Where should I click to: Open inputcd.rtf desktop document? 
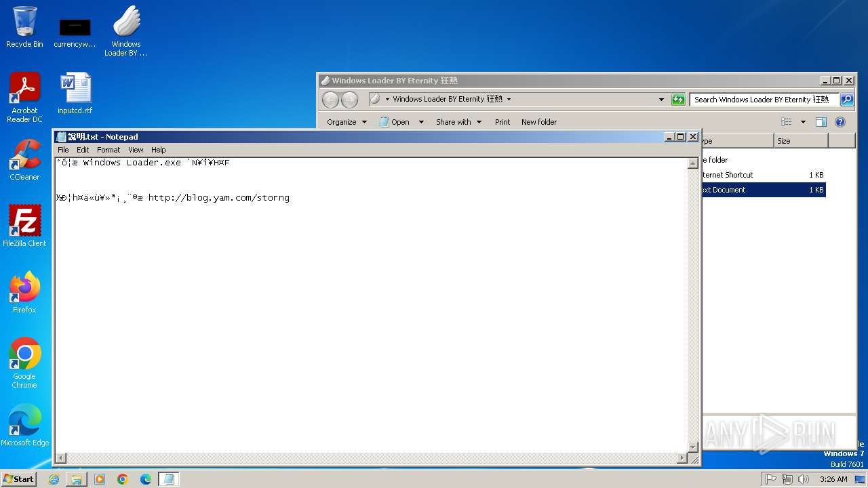(x=75, y=94)
